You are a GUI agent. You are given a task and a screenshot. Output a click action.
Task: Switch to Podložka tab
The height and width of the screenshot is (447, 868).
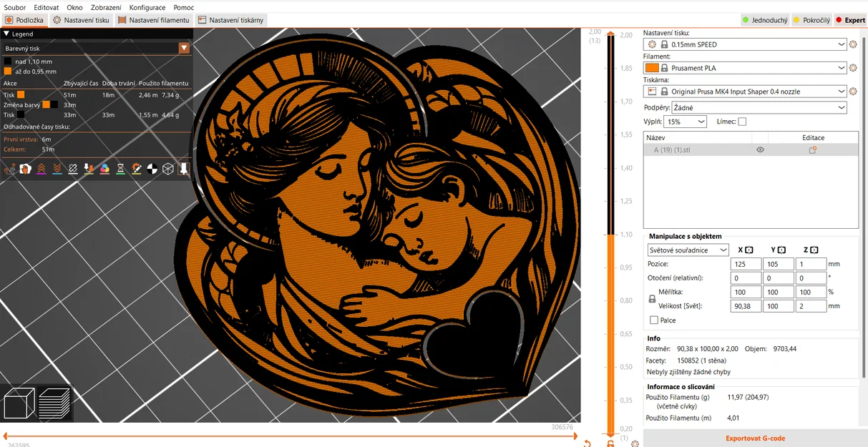pos(24,20)
